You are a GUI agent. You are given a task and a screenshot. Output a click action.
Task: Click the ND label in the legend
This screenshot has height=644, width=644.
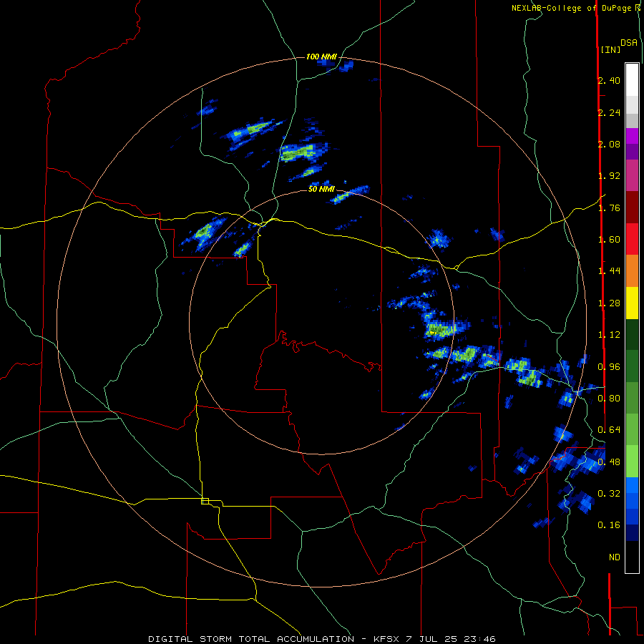point(615,557)
